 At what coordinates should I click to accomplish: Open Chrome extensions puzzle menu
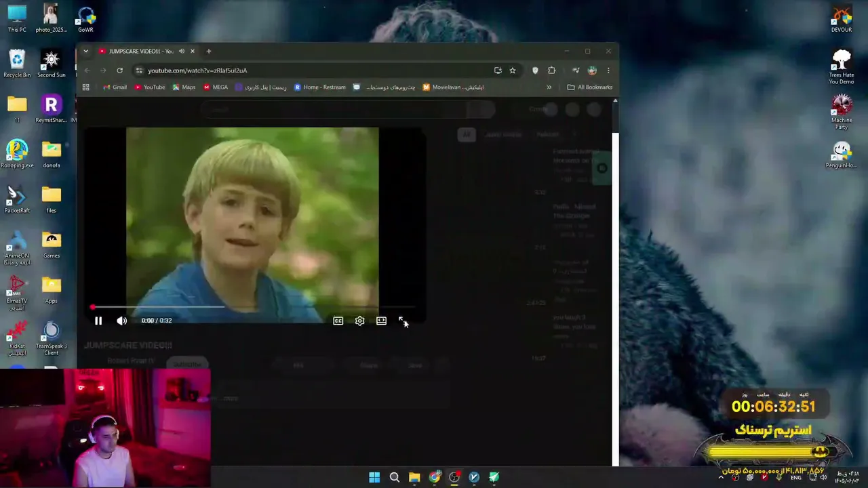pyautogui.click(x=551, y=70)
